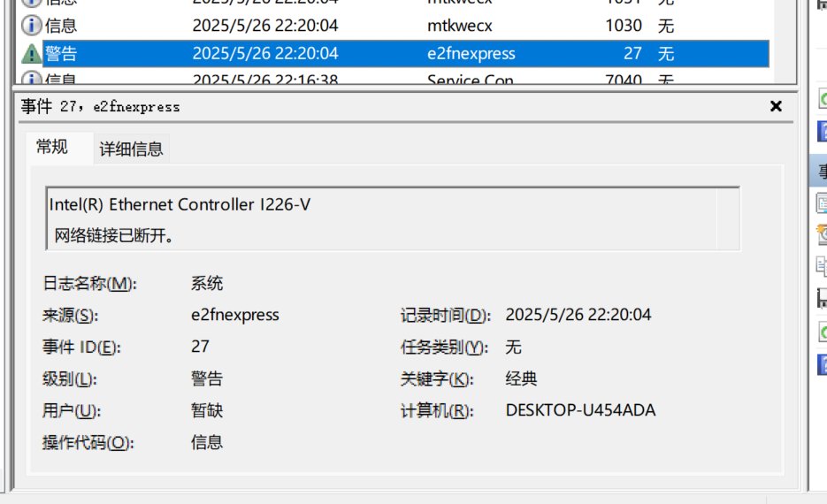Screen dimensions: 827x504
Task: Click the 无 task category value in details
Action: (513, 347)
